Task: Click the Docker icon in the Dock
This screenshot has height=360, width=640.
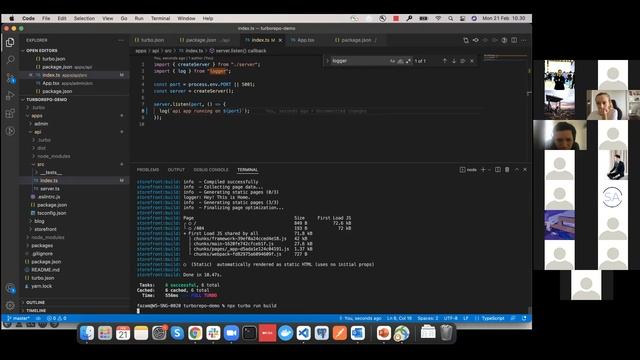Action: (285, 333)
